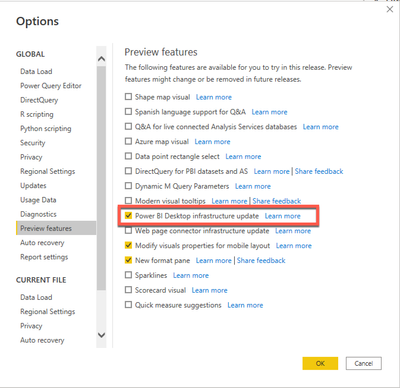The height and width of the screenshot is (388, 400).
Task: Enable the Sparklines preview feature
Action: 128,275
